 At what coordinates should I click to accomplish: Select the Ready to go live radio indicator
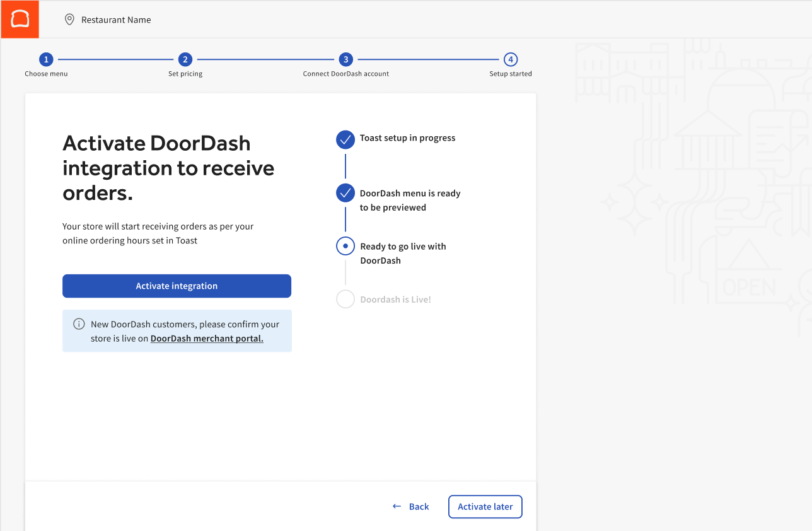click(x=345, y=246)
